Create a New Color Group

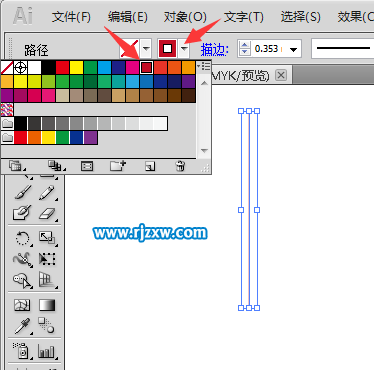118,166
